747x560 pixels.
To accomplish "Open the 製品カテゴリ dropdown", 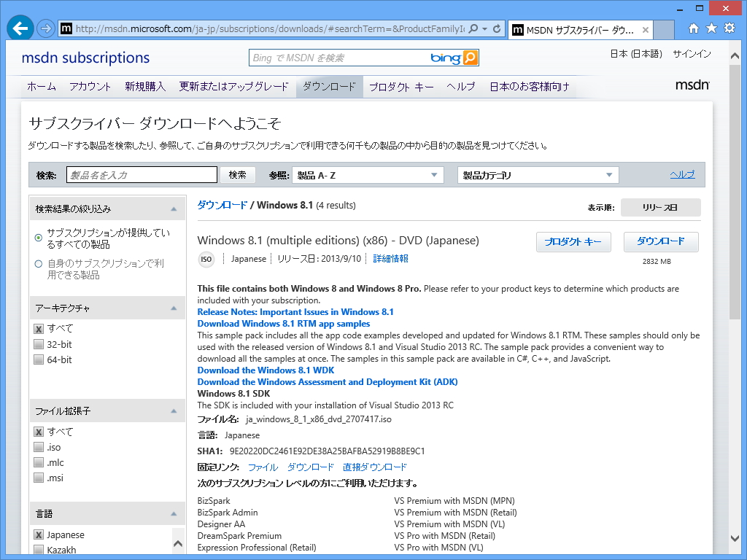I will point(538,174).
